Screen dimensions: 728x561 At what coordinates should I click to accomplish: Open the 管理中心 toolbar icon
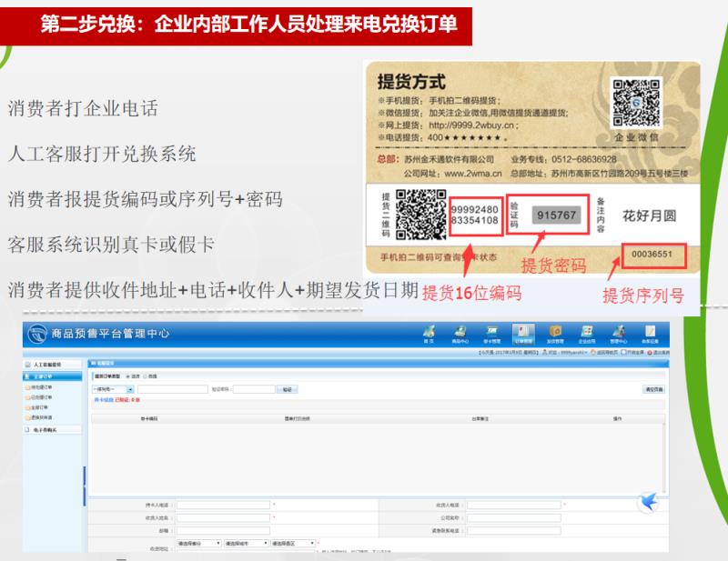pyautogui.click(x=619, y=333)
